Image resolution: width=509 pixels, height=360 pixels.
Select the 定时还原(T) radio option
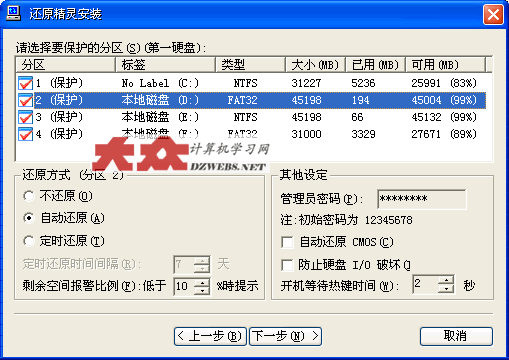tap(29, 241)
